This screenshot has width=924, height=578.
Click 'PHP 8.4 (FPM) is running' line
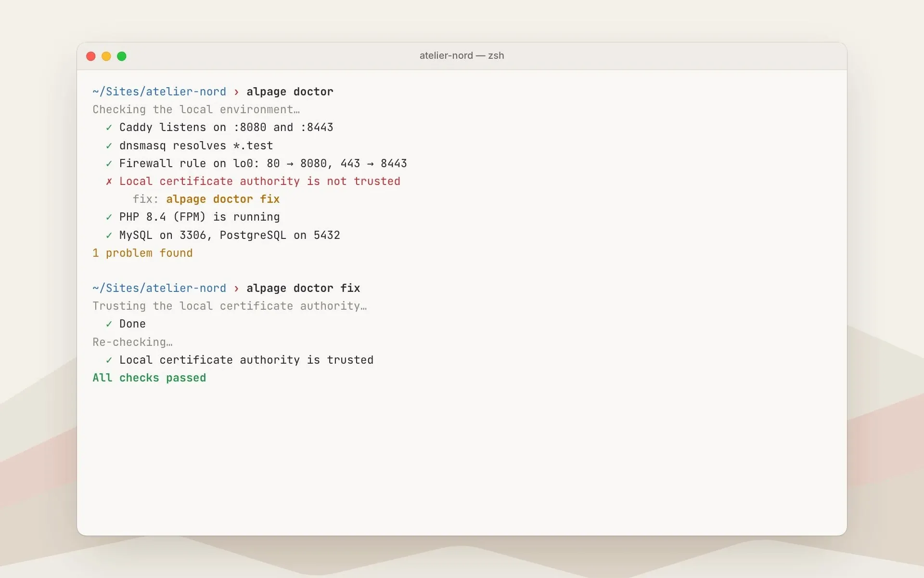click(199, 217)
